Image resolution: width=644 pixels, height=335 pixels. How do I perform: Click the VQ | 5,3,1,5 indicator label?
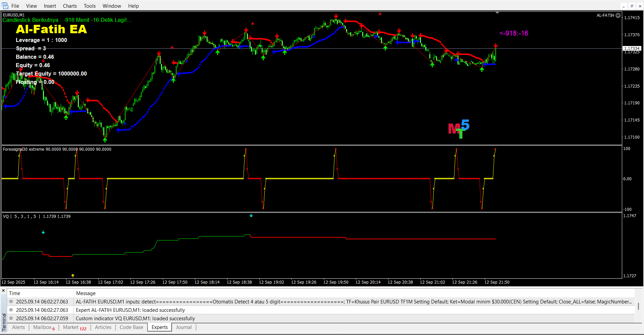[x=37, y=217]
